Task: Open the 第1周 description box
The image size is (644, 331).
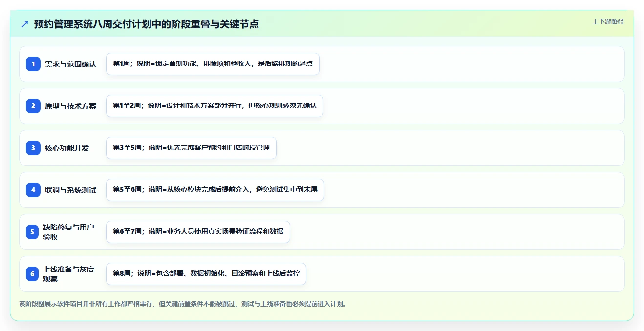Action: point(213,64)
